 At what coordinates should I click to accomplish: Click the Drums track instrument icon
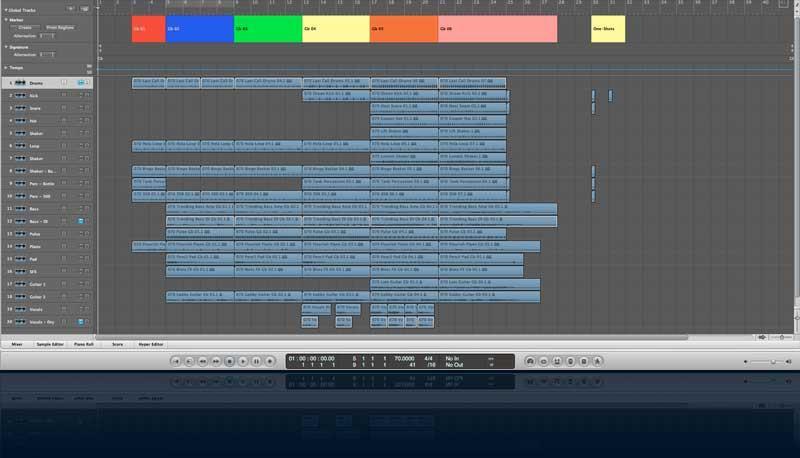coord(21,83)
